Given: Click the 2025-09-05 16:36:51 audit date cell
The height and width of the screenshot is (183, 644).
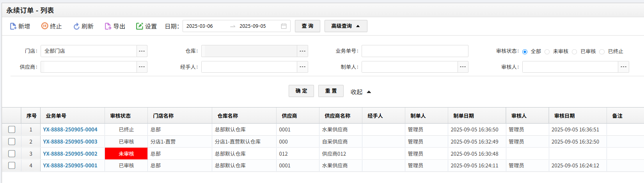Looking at the screenshot, I should pyautogui.click(x=578, y=129).
